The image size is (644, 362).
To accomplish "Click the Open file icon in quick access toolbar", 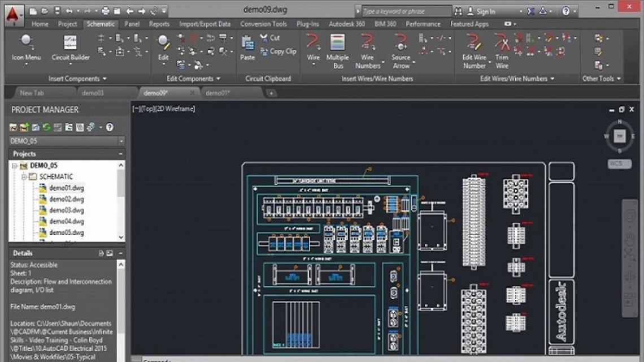I will (45, 11).
